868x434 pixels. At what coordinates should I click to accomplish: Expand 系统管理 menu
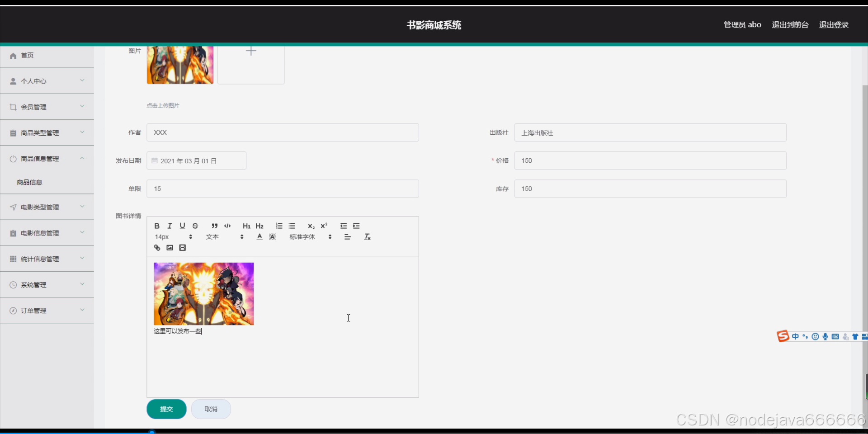pos(47,285)
